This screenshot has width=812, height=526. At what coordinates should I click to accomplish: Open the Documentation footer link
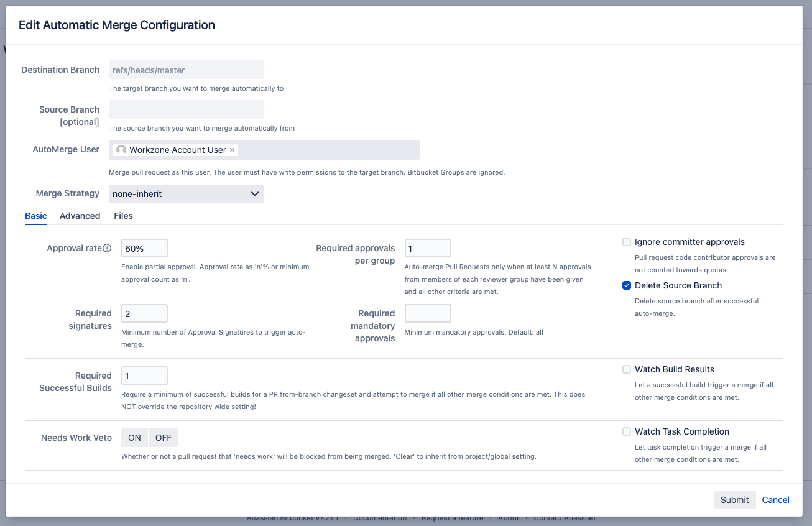click(380, 517)
